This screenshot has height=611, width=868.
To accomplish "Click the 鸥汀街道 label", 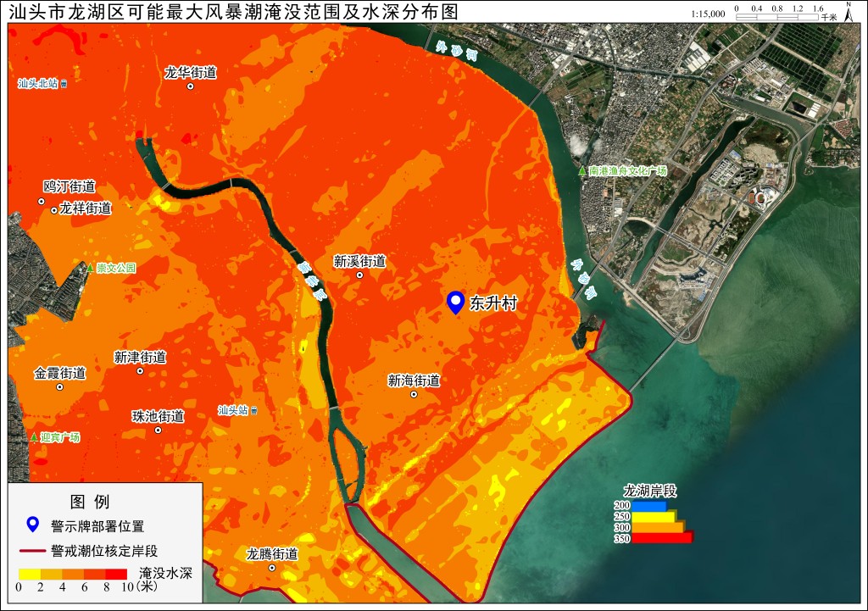I will tap(70, 186).
